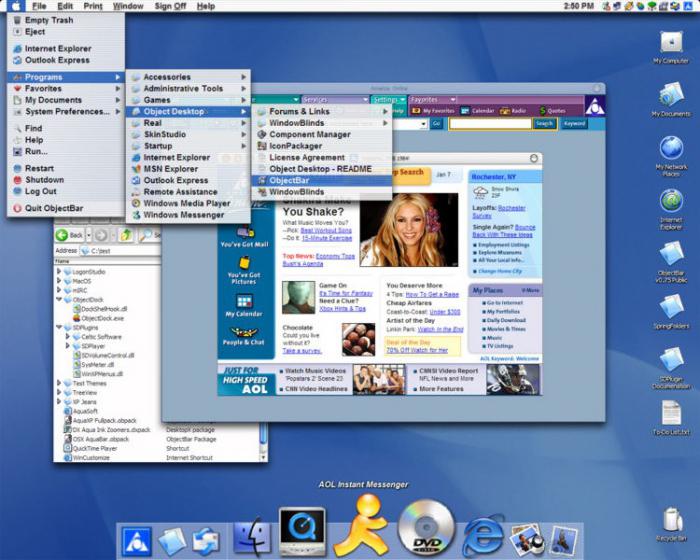
Task: Collapse the SDPlugins folder in tree
Action: [x=59, y=327]
